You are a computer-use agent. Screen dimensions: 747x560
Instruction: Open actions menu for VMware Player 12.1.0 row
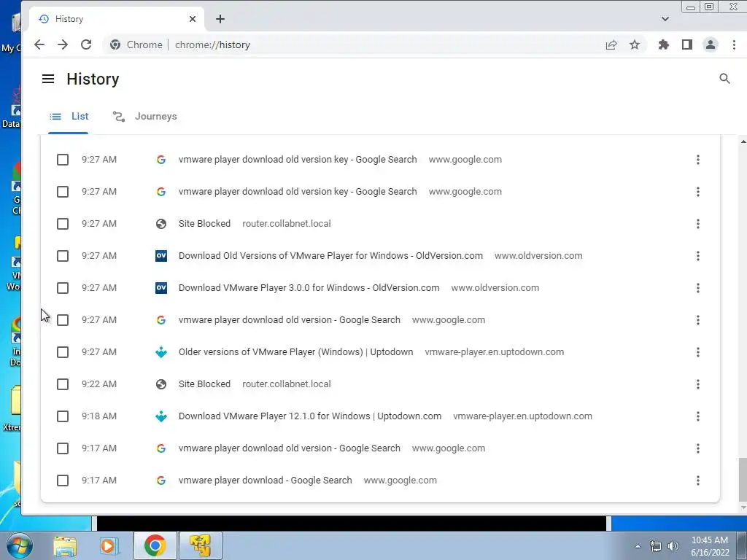click(x=698, y=416)
